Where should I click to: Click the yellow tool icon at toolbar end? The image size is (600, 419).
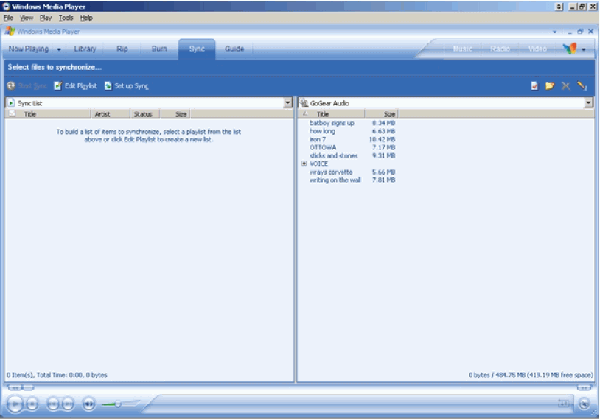click(x=582, y=86)
